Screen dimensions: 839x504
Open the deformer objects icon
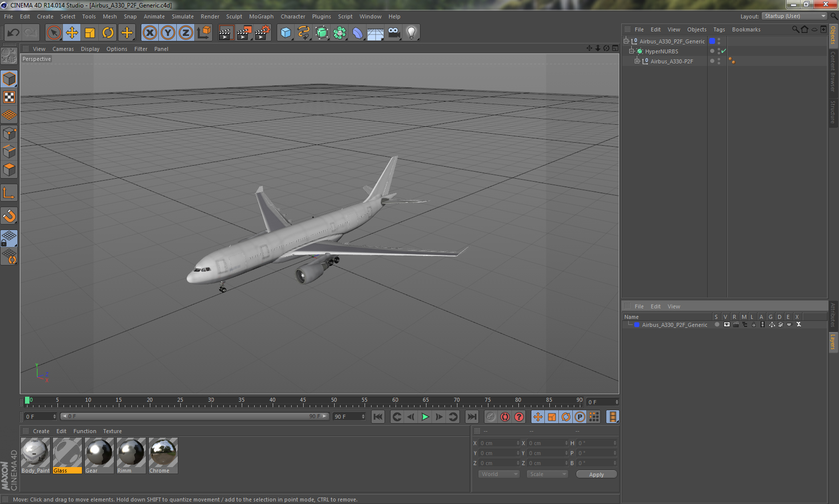tap(358, 33)
